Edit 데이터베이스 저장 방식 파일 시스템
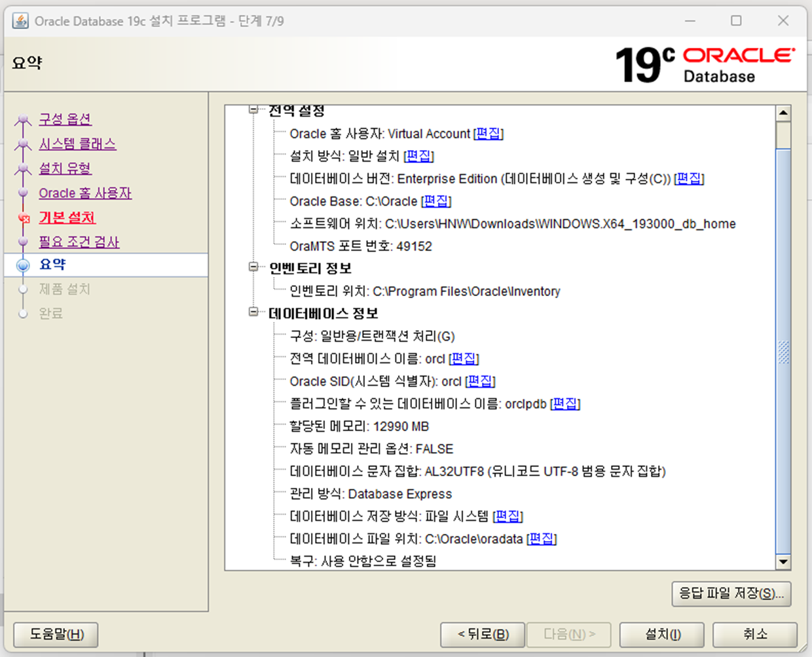This screenshot has height=657, width=812. pos(507,516)
